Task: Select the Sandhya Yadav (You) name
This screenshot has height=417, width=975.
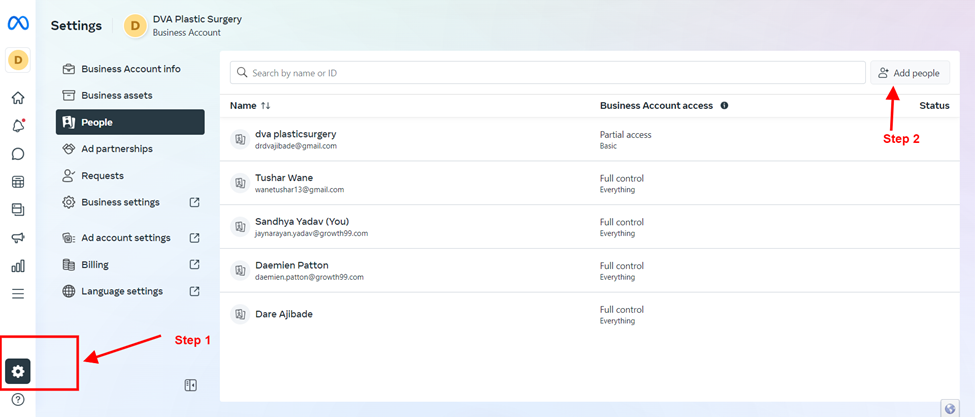Action: [x=302, y=222]
